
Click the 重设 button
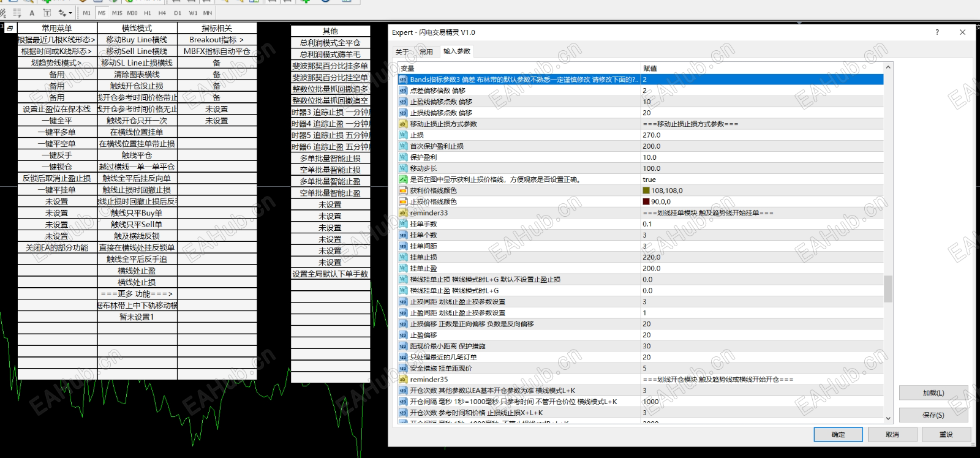click(946, 435)
